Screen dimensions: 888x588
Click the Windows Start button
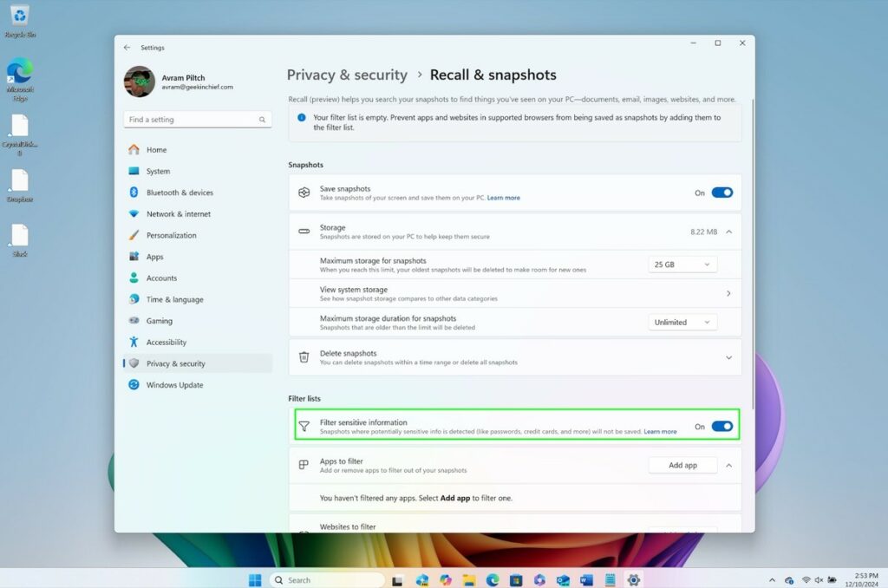point(255,580)
